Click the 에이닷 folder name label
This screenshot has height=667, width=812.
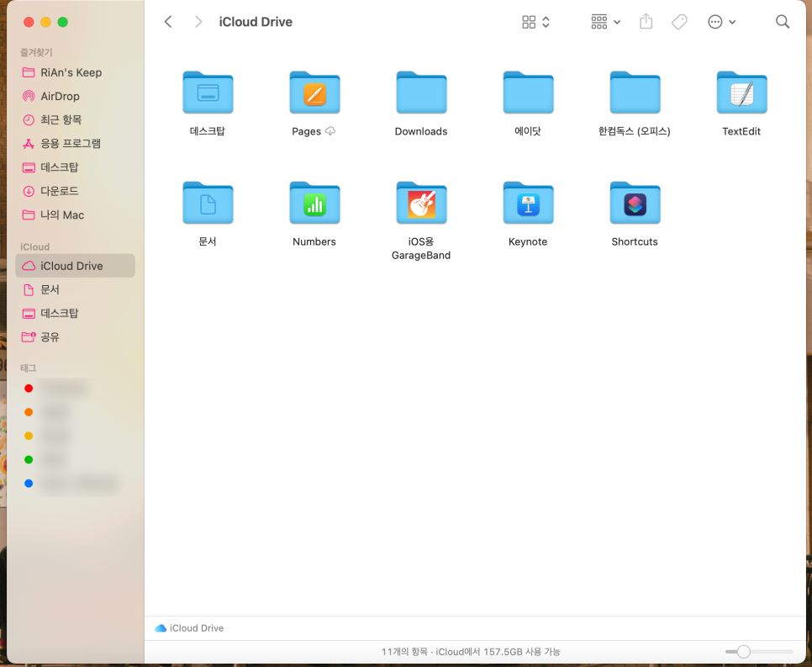(528, 132)
